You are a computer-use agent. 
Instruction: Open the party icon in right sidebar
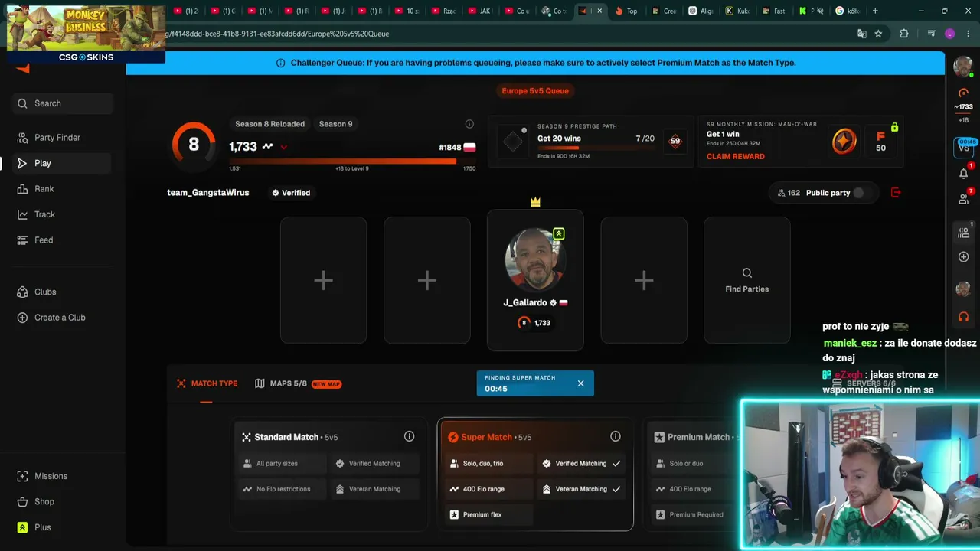tap(963, 233)
